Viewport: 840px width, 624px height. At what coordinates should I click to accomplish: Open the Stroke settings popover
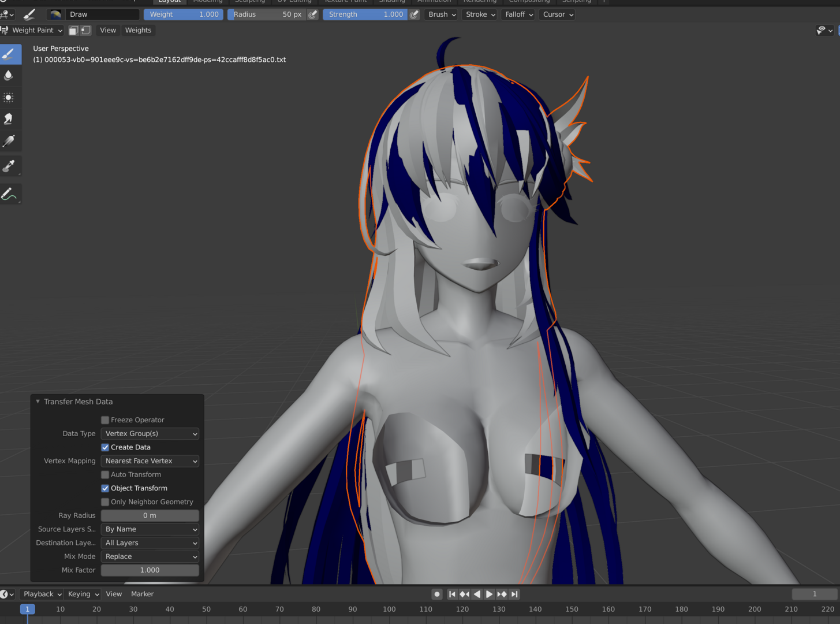[480, 14]
